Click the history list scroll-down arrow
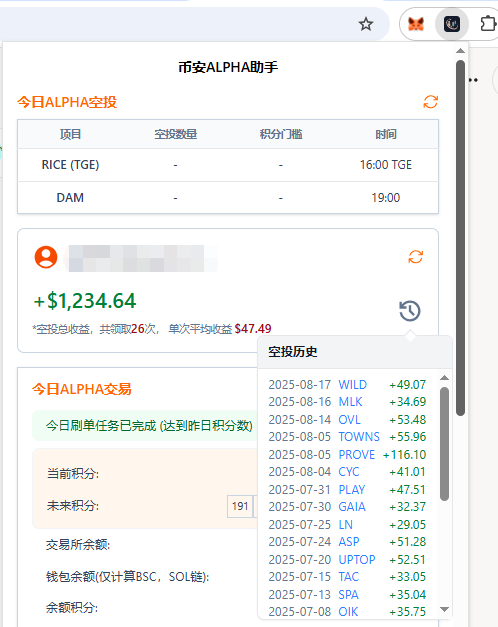498x627 pixels. click(x=444, y=609)
